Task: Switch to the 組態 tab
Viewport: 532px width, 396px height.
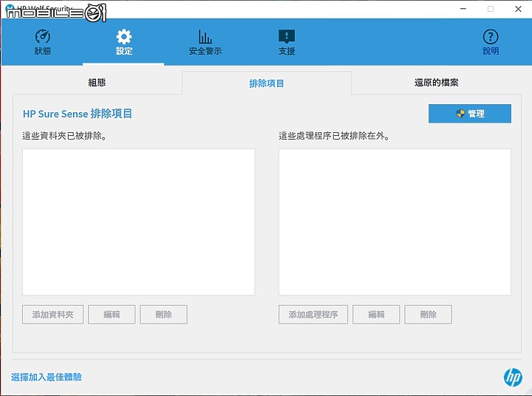Action: [97, 83]
